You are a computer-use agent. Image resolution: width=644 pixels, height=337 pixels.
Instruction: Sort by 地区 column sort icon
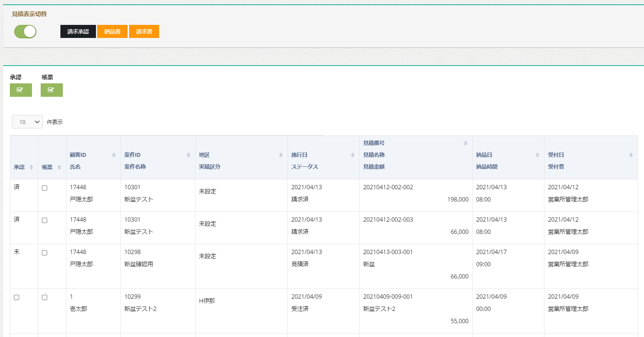[281, 155]
